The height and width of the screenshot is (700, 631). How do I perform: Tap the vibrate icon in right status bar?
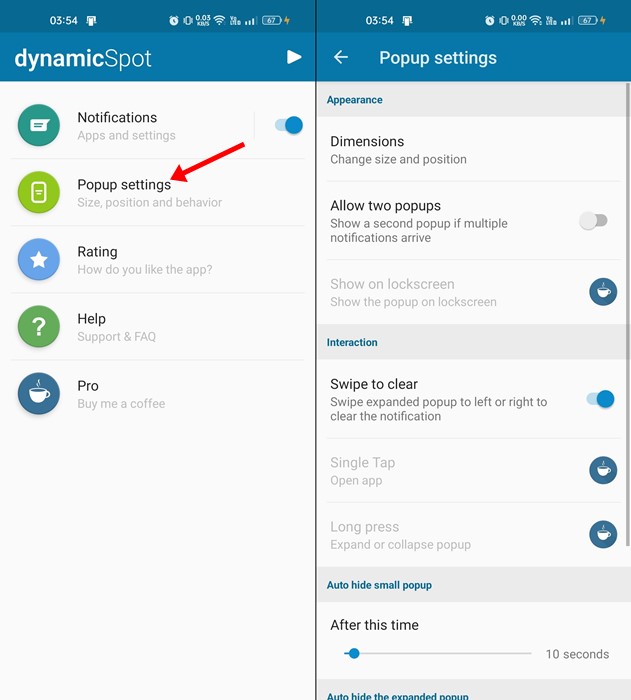[x=504, y=21]
